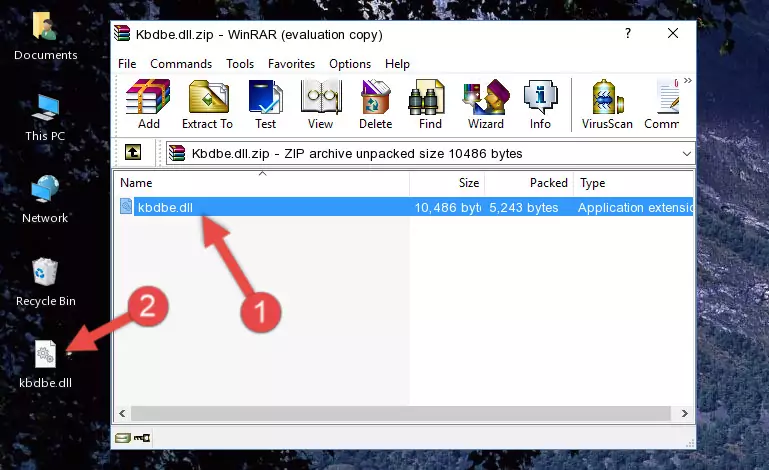Open the Commands menu
Viewport: 769px width, 470px height.
tap(181, 64)
